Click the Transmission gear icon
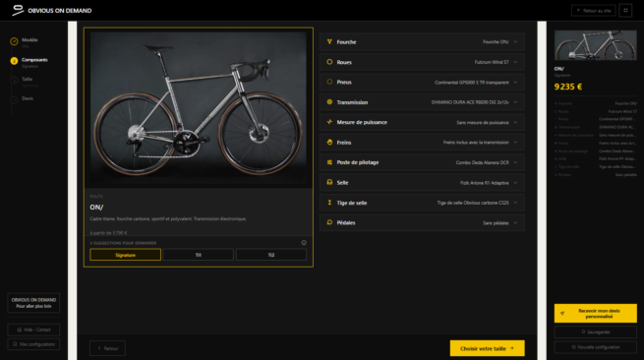The height and width of the screenshot is (360, 644). click(x=329, y=102)
